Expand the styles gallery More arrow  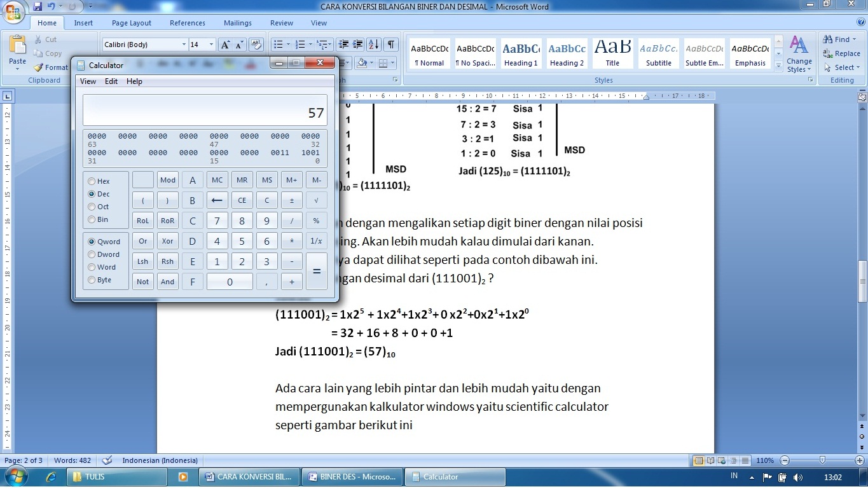[x=779, y=65]
